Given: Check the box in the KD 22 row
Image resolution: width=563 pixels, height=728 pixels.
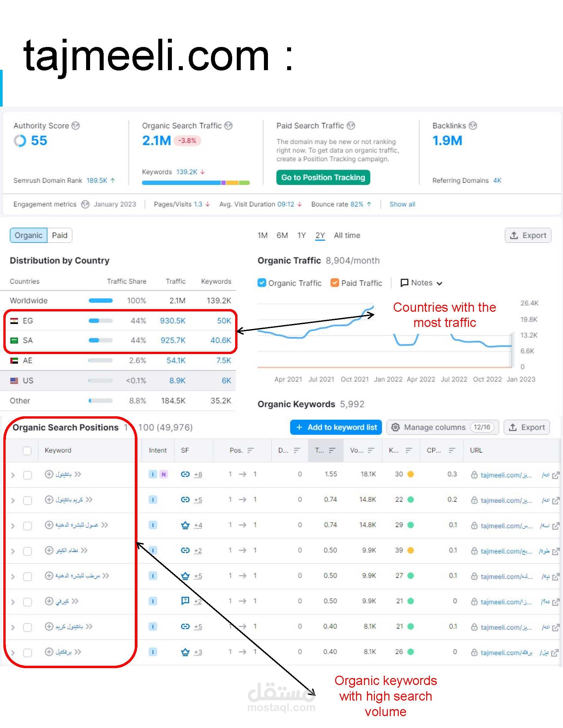Looking at the screenshot, I should click(27, 500).
